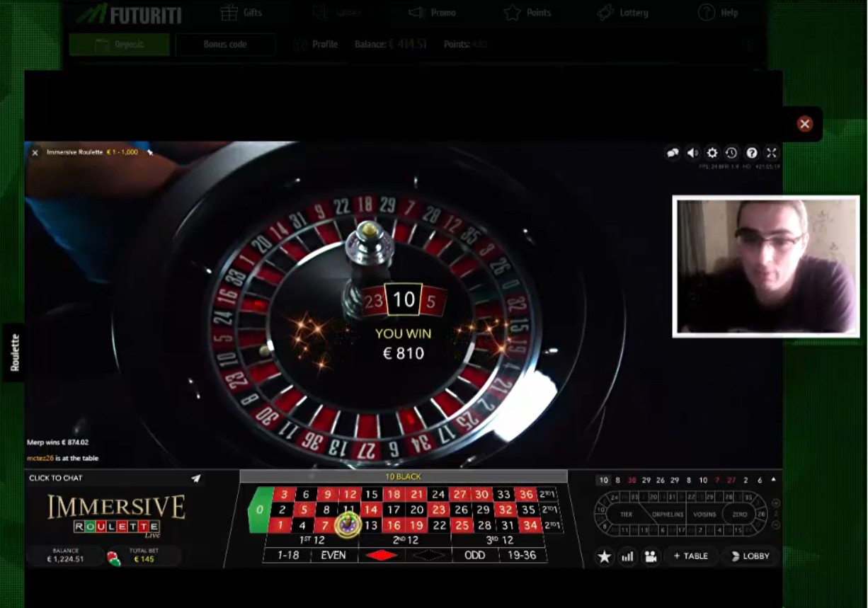Screen dimensions: 868x608
Task: Switch camera view with video camera icon
Action: point(650,556)
